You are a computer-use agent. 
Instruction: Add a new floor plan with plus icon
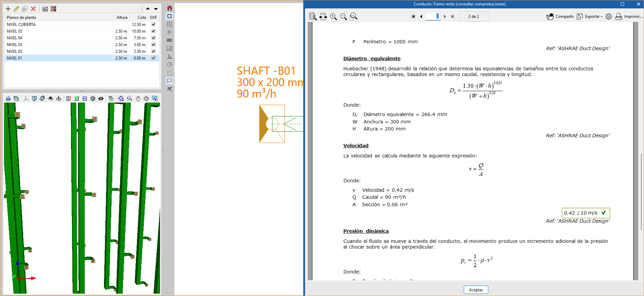point(8,9)
